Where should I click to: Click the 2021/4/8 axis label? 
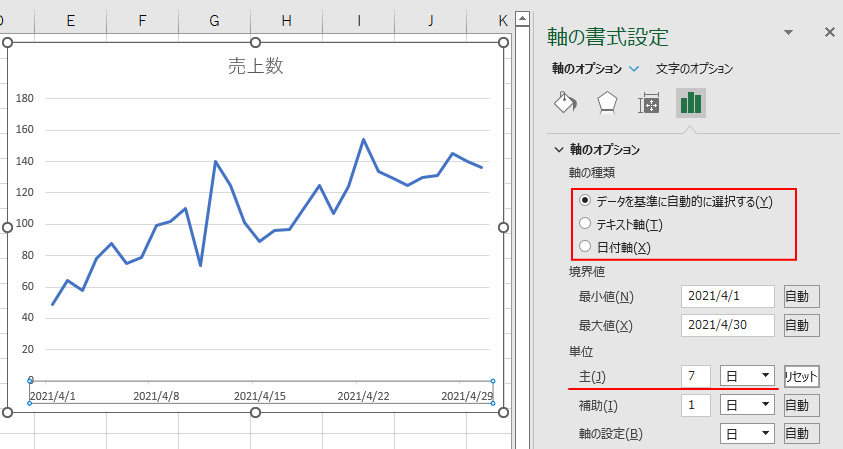point(156,396)
